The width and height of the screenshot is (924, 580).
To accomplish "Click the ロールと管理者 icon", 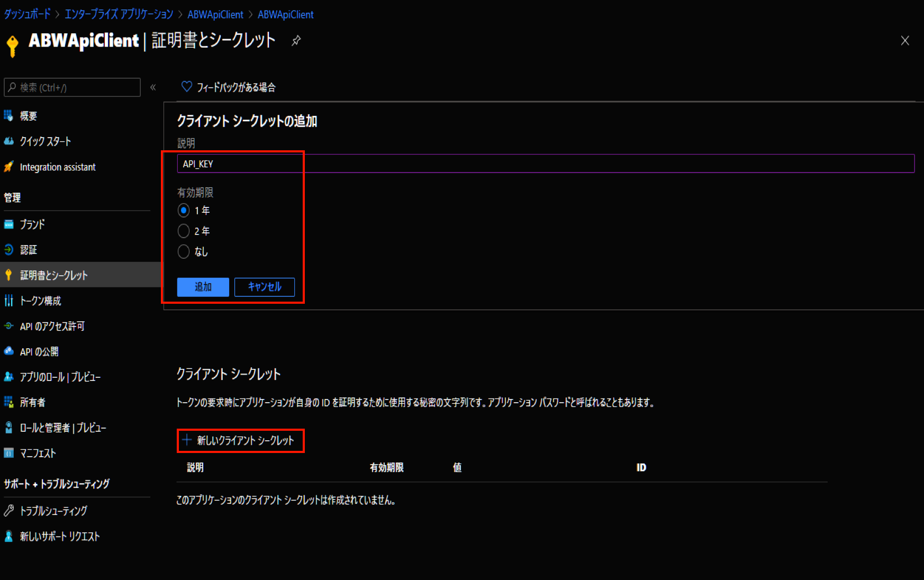I will pyautogui.click(x=8, y=427).
